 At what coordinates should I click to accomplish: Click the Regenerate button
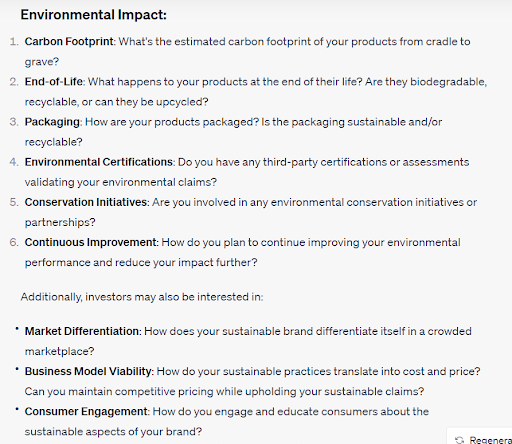[x=480, y=437]
